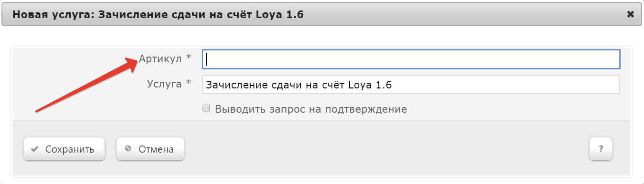Click the crossed-circle icon on Отмена
This screenshot has width=644, height=184.
[128, 149]
